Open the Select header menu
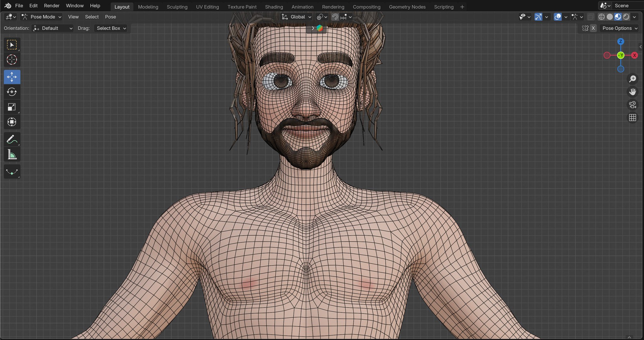 tap(92, 17)
